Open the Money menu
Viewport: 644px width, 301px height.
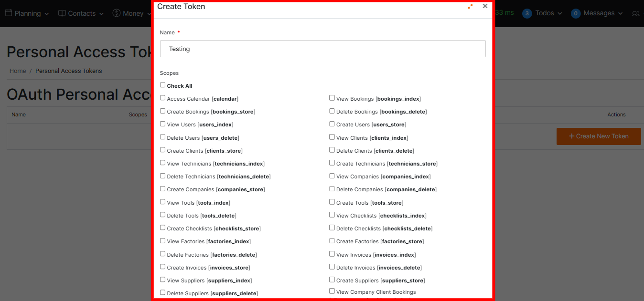(x=133, y=13)
